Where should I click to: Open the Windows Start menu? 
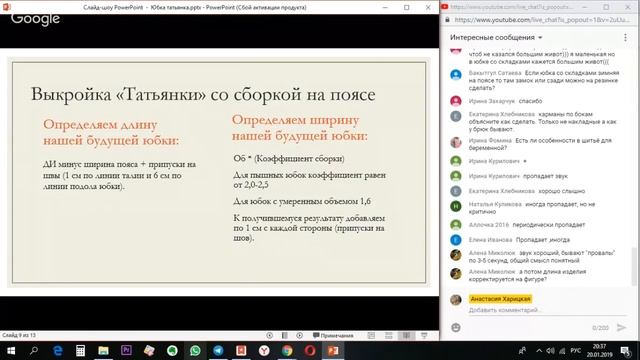(11, 351)
